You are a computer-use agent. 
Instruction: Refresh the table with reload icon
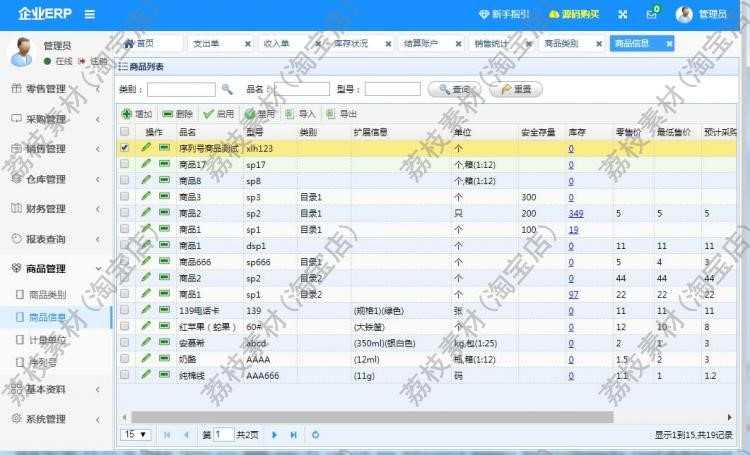(315, 435)
